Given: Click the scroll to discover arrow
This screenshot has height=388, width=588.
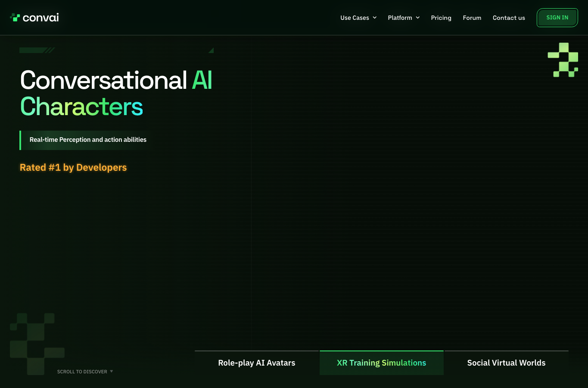Looking at the screenshot, I should pyautogui.click(x=112, y=371).
